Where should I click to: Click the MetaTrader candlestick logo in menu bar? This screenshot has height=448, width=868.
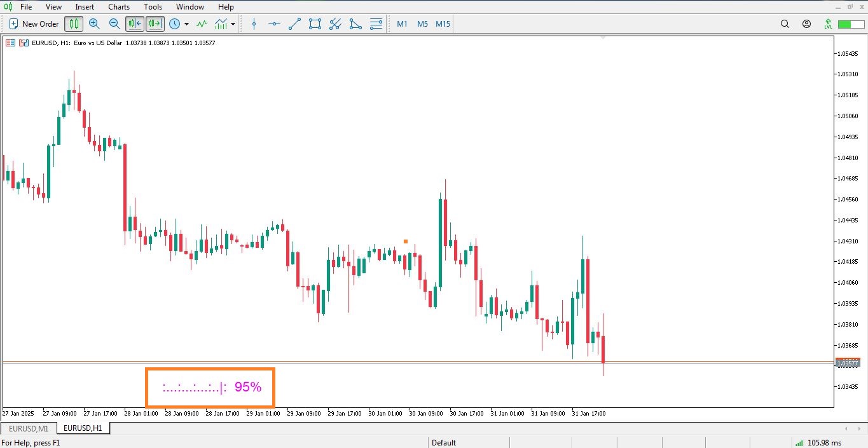click(x=8, y=7)
